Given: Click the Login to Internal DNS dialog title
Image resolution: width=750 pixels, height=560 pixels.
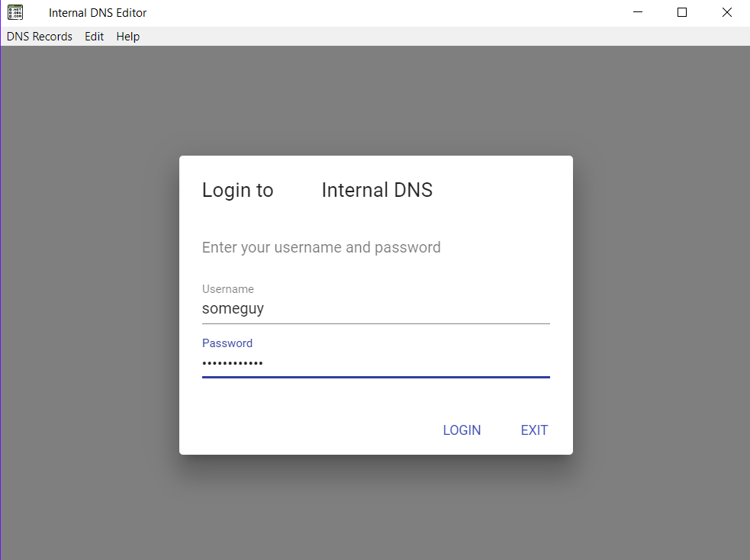Looking at the screenshot, I should [317, 190].
